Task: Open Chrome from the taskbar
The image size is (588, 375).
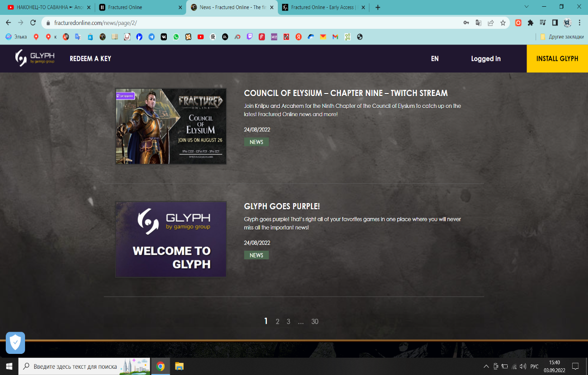Action: point(161,366)
